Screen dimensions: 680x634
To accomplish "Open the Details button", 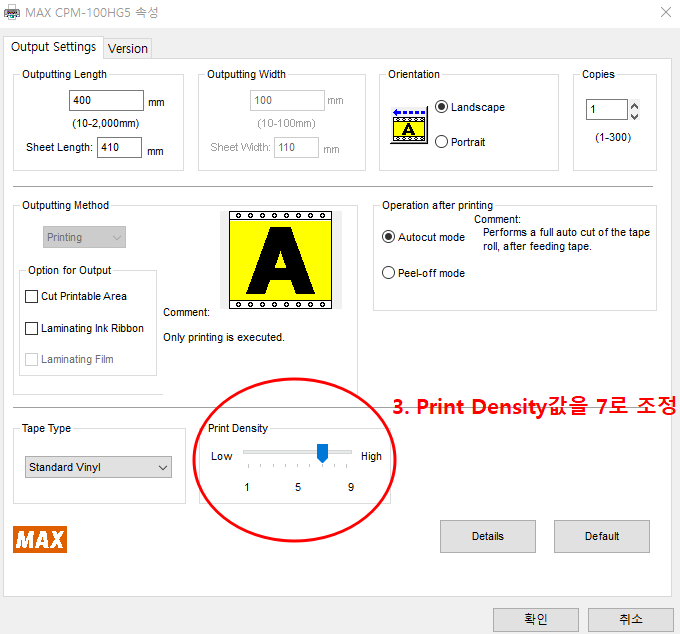I will (x=488, y=536).
